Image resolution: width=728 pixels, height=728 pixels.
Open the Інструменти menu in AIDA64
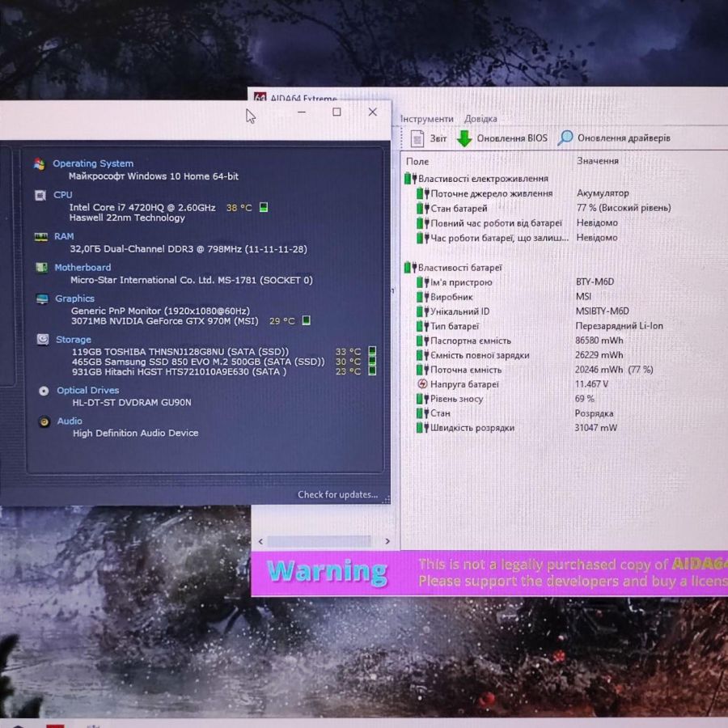(426, 119)
